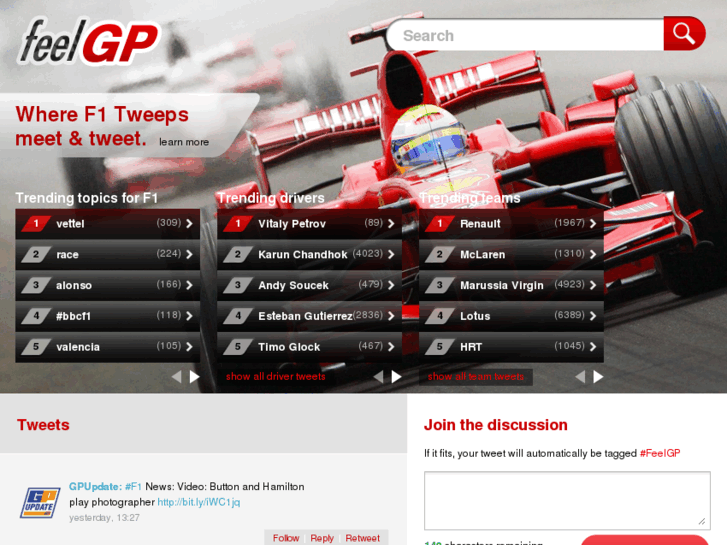The width and height of the screenshot is (727, 545).
Task: Open the chevron next to Vitaly Petrov
Action: tap(391, 224)
